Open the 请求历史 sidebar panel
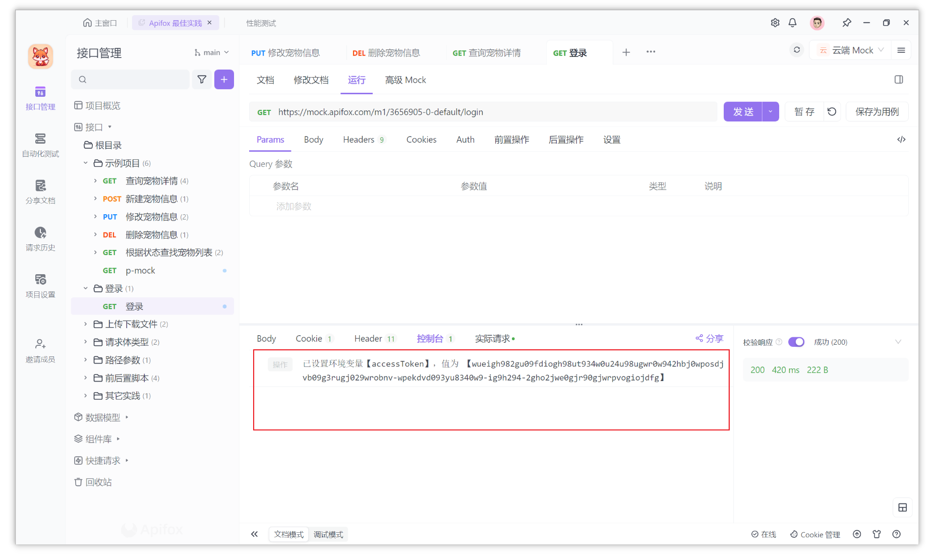The height and width of the screenshot is (560, 931). [x=40, y=239]
